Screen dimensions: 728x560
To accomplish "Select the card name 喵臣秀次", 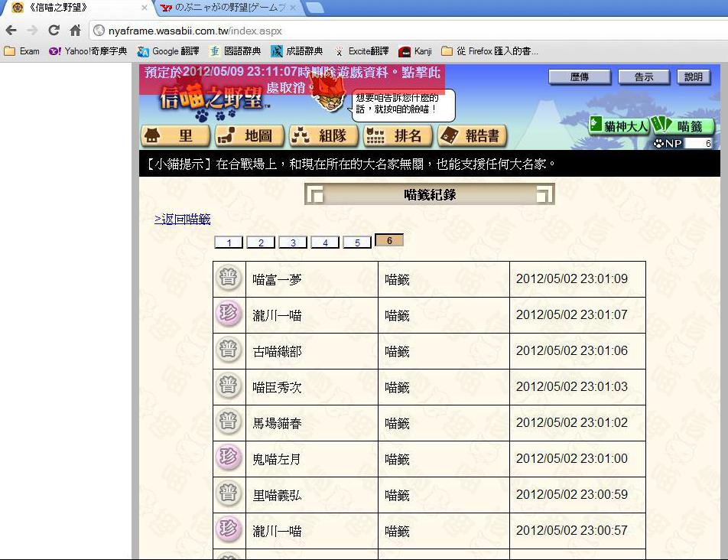I will click(x=277, y=387).
